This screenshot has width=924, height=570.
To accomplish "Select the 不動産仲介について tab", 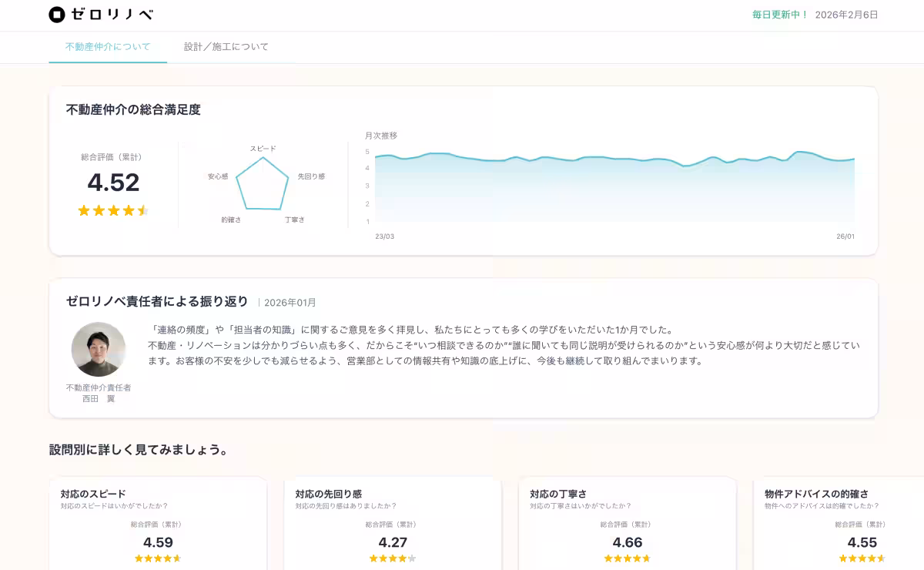I will [108, 47].
